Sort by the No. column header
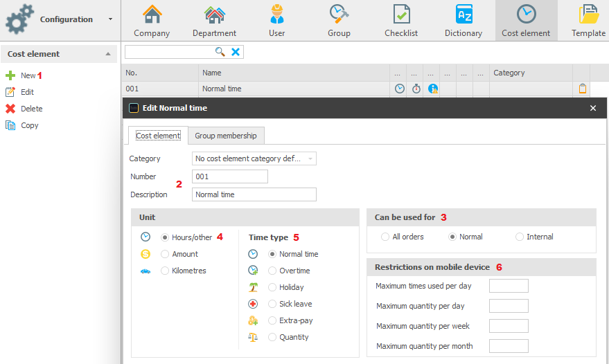The width and height of the screenshot is (609, 364). tap(160, 73)
